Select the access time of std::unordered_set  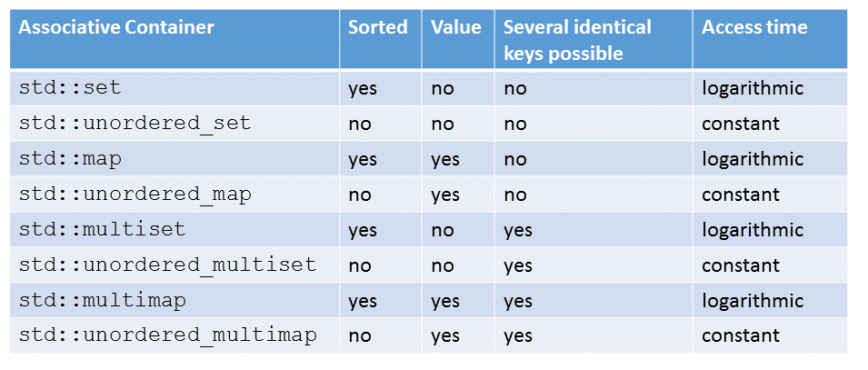[x=740, y=124]
